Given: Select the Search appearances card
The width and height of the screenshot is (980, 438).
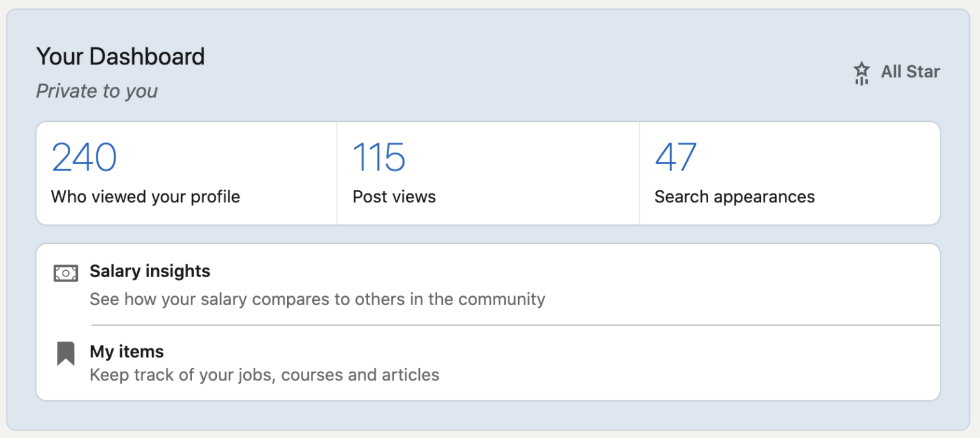Looking at the screenshot, I should (790, 173).
